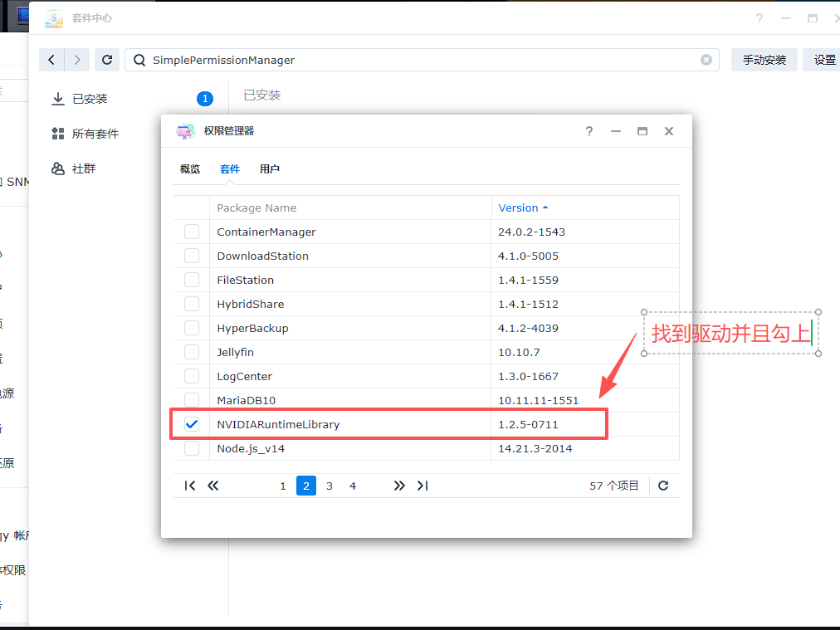Viewport: 840px width, 630px height.
Task: Click the SimplePermissionManager search field
Action: coord(415,60)
